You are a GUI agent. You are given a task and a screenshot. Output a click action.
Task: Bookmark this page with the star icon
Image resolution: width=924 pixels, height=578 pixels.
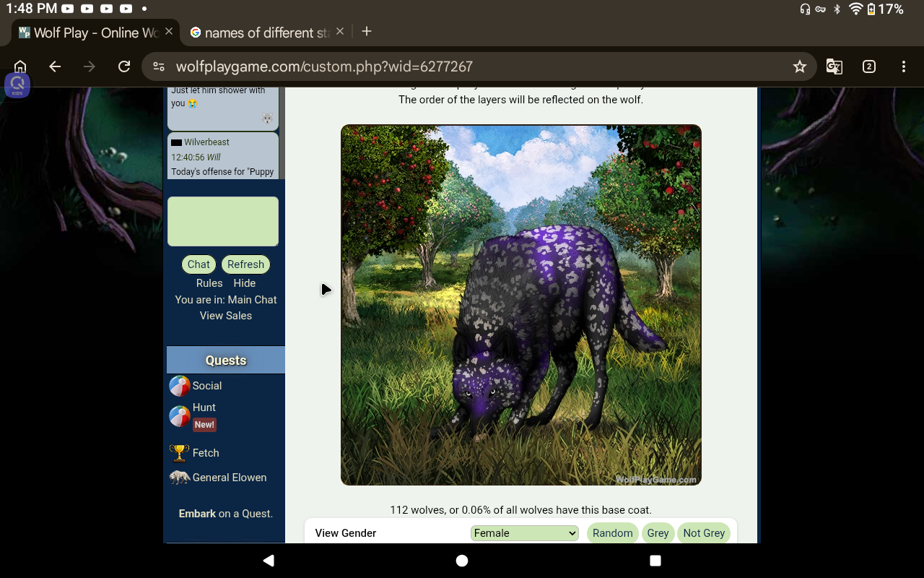tap(799, 66)
